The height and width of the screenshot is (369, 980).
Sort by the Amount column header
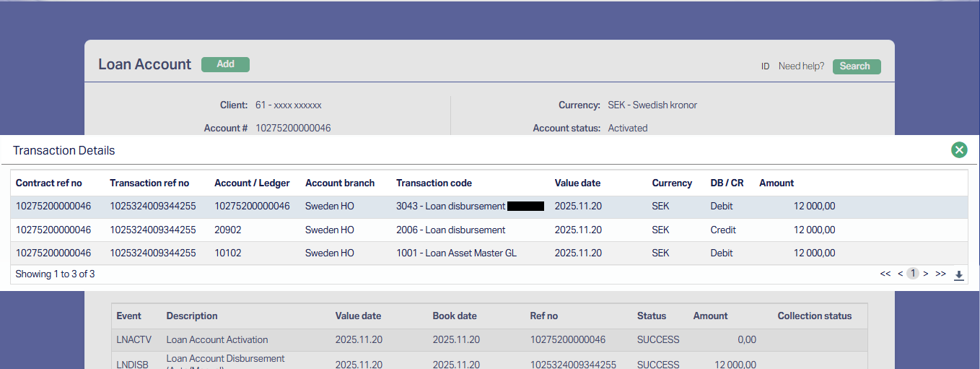point(776,183)
